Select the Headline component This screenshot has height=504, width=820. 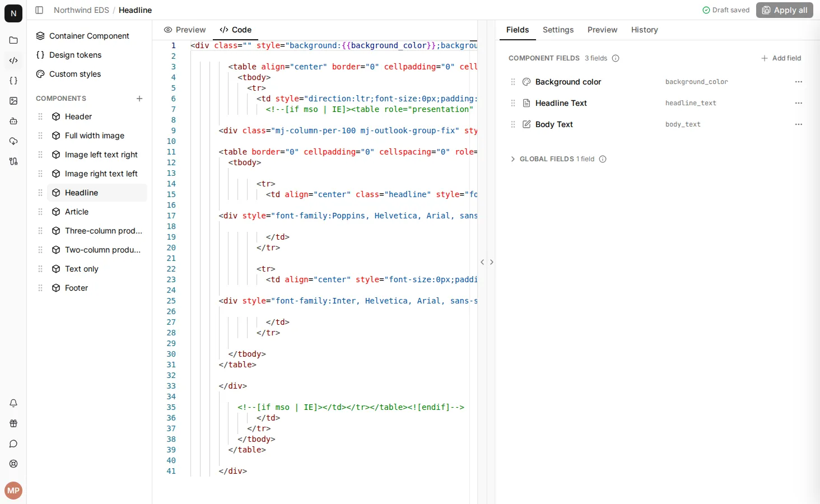pyautogui.click(x=97, y=193)
